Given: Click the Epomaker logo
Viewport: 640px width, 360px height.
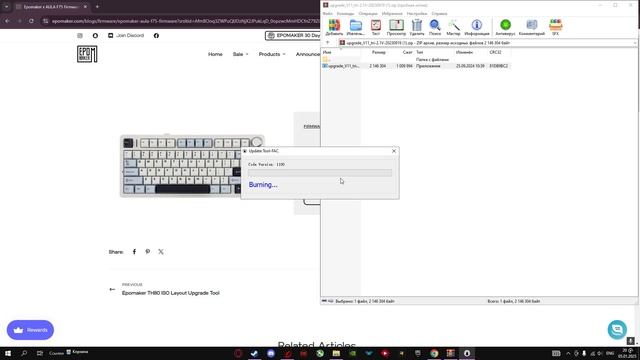Looking at the screenshot, I should (x=87, y=54).
